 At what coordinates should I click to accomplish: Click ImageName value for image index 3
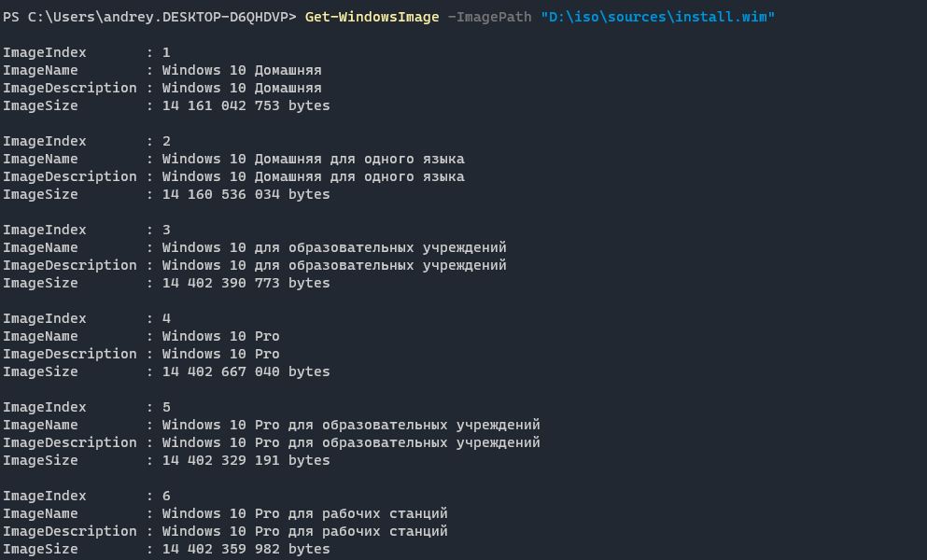pos(334,247)
